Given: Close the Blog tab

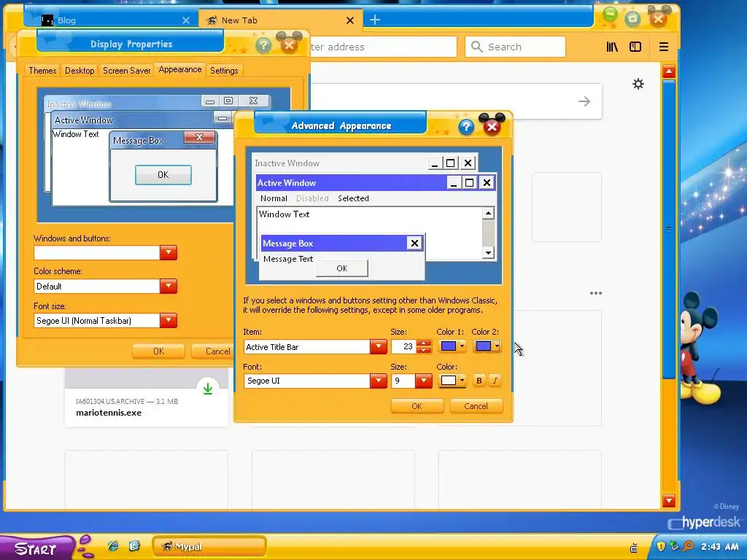Looking at the screenshot, I should pos(186,20).
